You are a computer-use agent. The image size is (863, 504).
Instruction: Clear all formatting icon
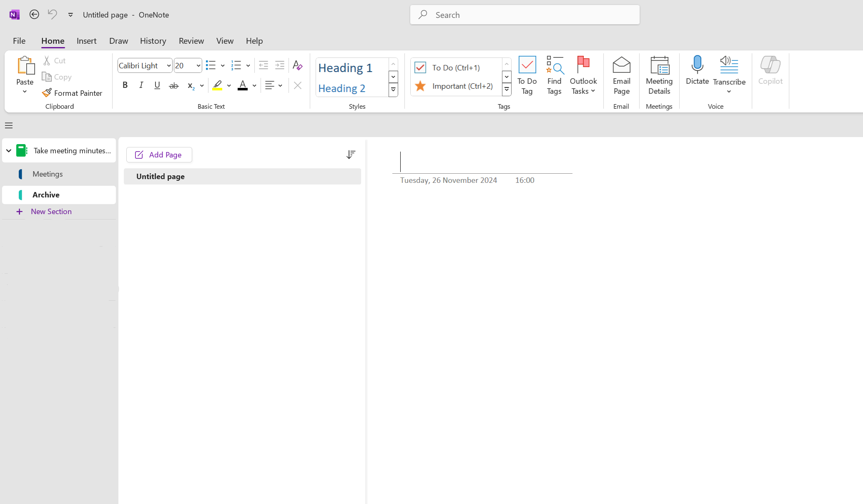click(297, 65)
